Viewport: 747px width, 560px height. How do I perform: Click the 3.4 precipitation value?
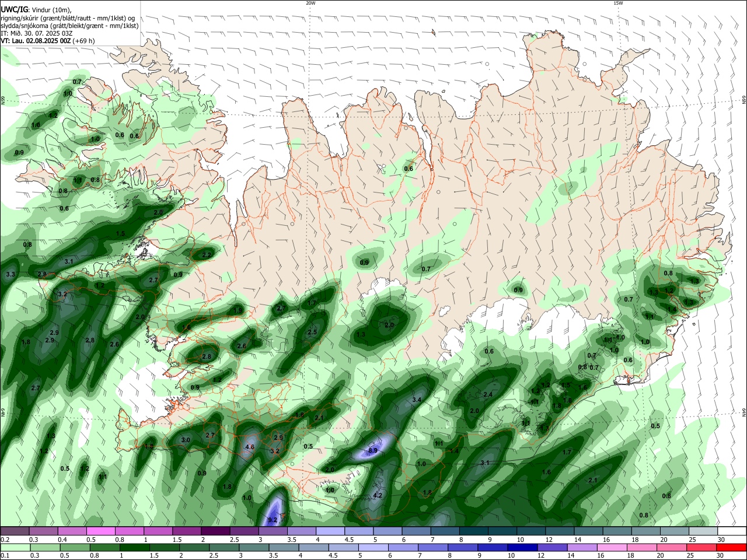[x=417, y=400]
